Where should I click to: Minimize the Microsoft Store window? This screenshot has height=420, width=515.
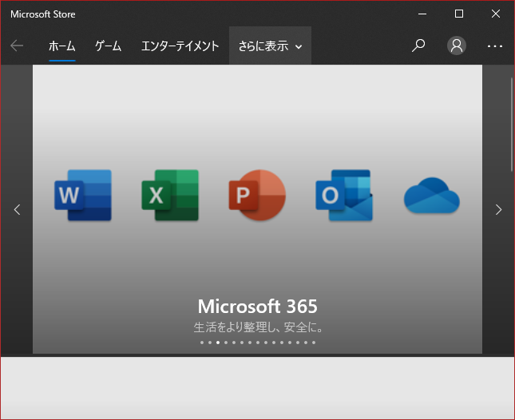(x=422, y=14)
